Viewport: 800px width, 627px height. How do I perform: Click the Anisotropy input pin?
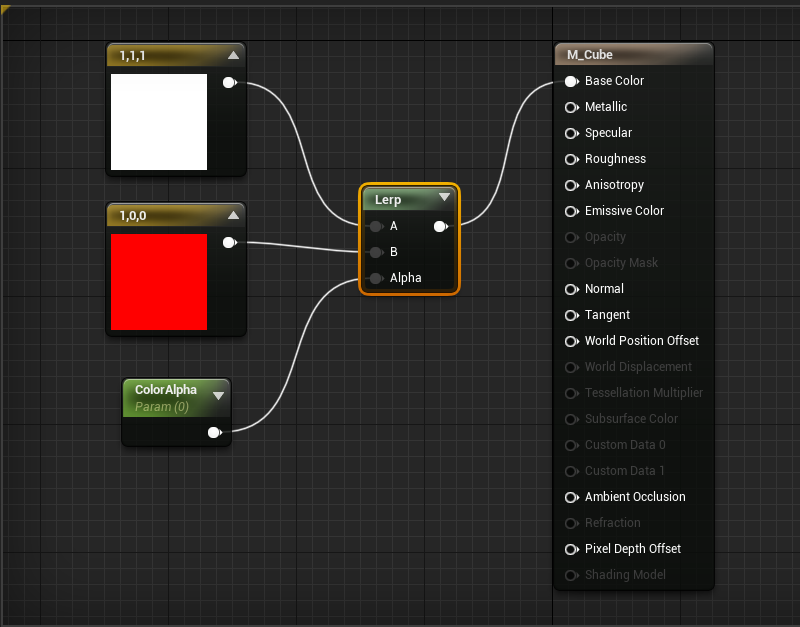click(x=571, y=185)
